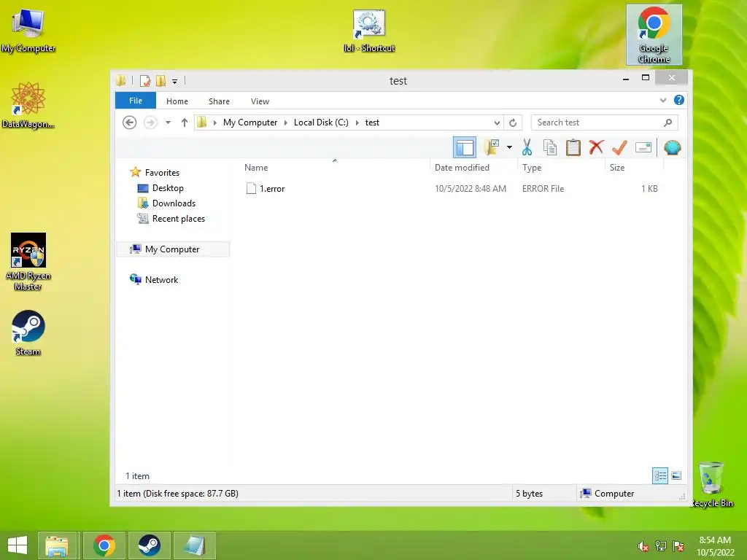Click My Computer in address breadcrumb
Image resolution: width=747 pixels, height=560 pixels.
pyautogui.click(x=250, y=122)
